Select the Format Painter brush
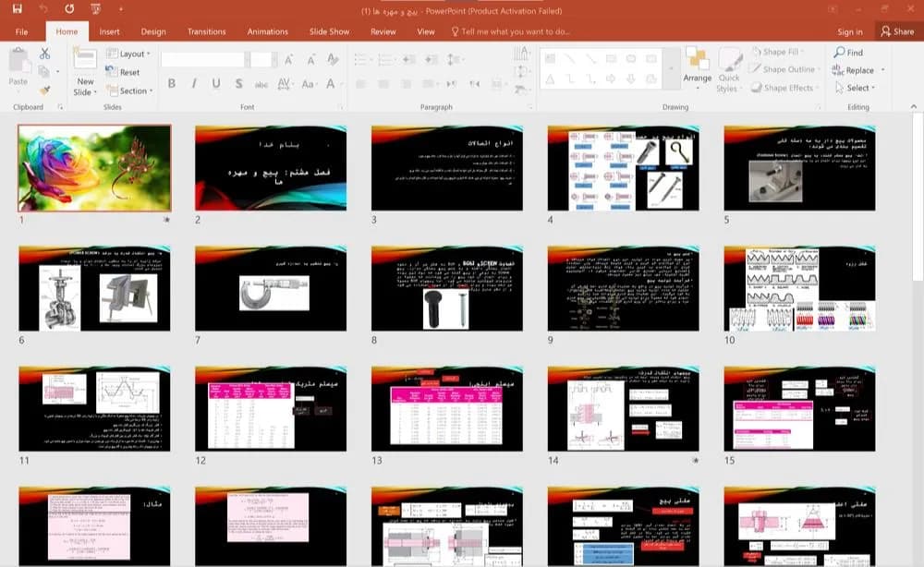Screen dimensions: 924x567 44,90
